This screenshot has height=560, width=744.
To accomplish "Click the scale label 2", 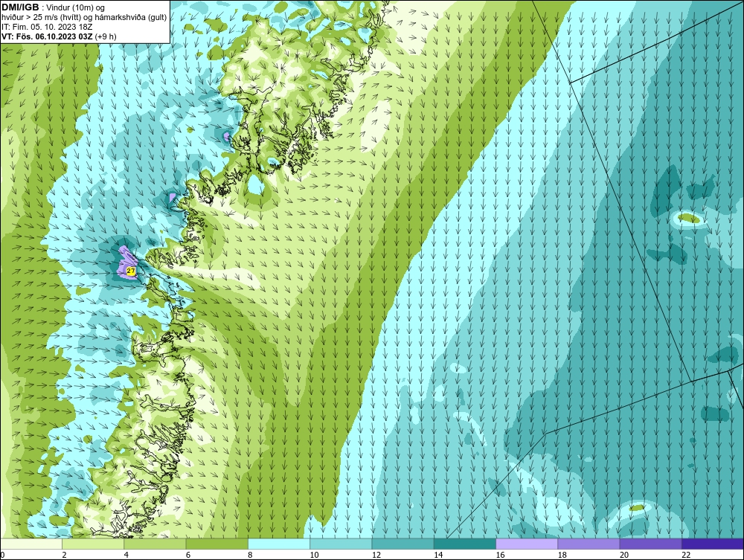I will (x=64, y=556).
